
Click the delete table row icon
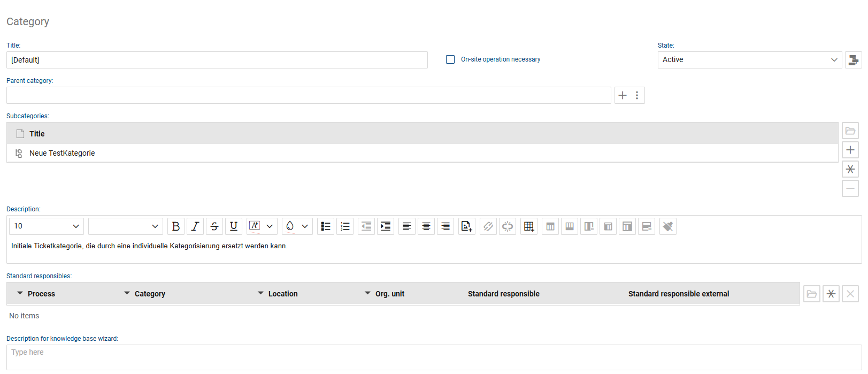tap(647, 226)
